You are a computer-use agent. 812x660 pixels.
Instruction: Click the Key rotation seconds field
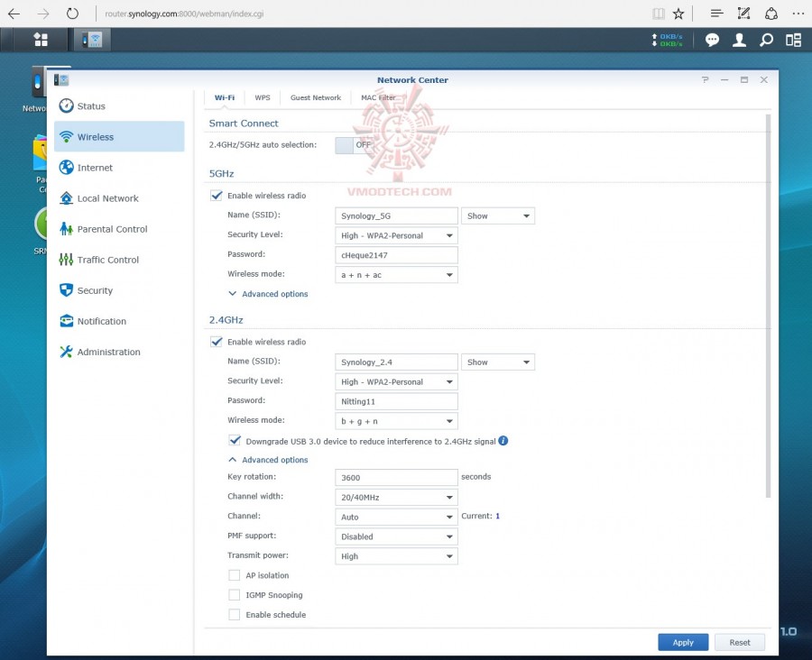point(396,478)
